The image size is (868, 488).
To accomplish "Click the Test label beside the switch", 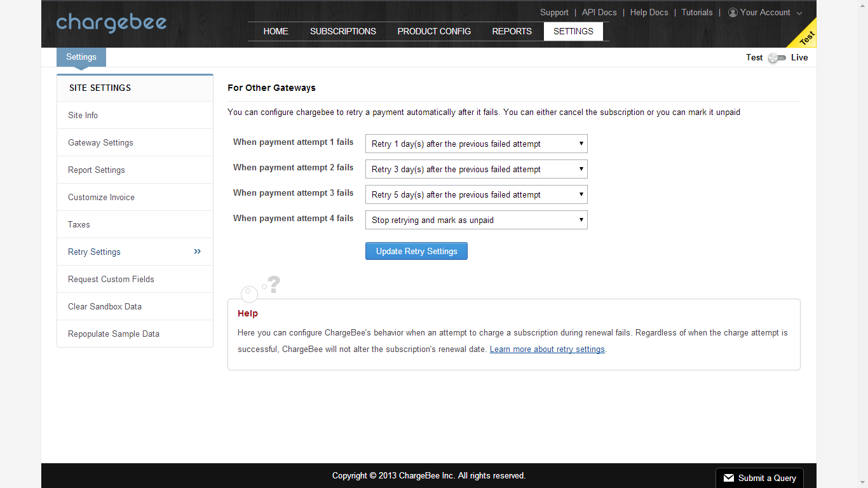I will click(x=754, y=57).
